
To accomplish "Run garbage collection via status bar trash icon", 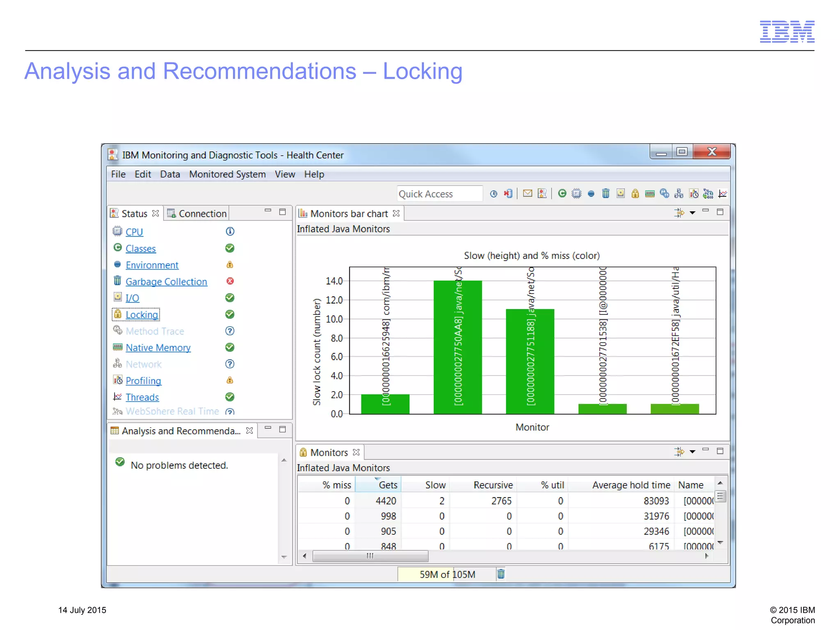I will point(501,574).
